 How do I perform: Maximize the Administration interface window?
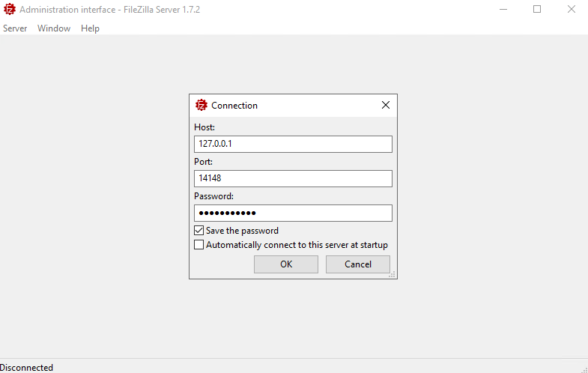click(x=536, y=10)
